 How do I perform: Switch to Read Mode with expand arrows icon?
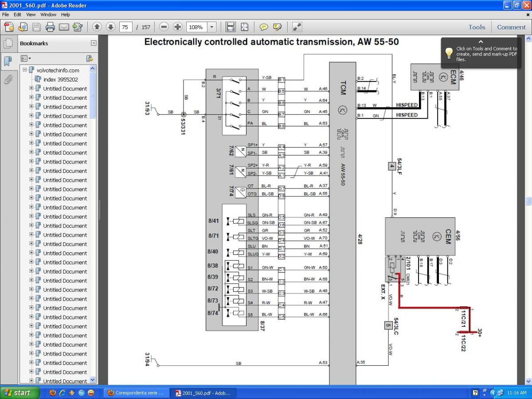pyautogui.click(x=297, y=27)
